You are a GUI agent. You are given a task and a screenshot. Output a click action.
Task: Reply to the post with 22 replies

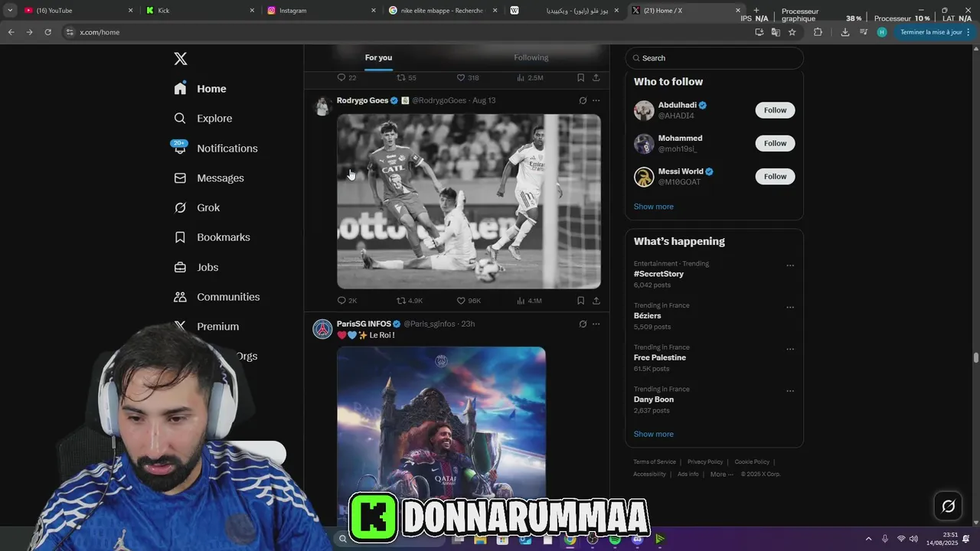[x=347, y=78]
